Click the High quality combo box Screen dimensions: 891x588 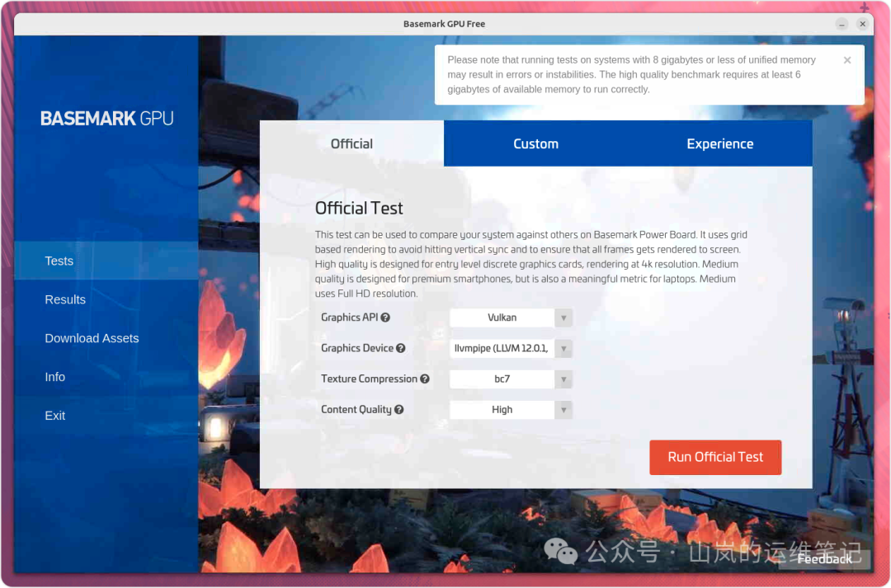(x=502, y=410)
